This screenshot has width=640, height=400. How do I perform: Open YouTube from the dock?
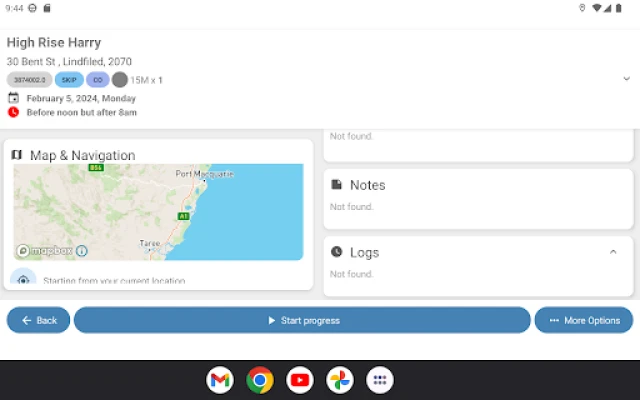tap(300, 380)
